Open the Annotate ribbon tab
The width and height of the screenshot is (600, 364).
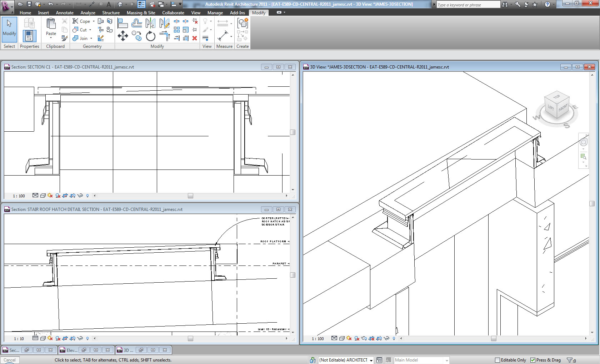pos(64,12)
